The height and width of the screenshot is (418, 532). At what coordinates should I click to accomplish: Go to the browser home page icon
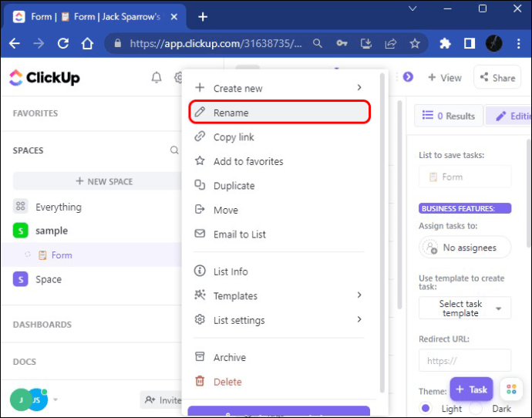tap(87, 43)
